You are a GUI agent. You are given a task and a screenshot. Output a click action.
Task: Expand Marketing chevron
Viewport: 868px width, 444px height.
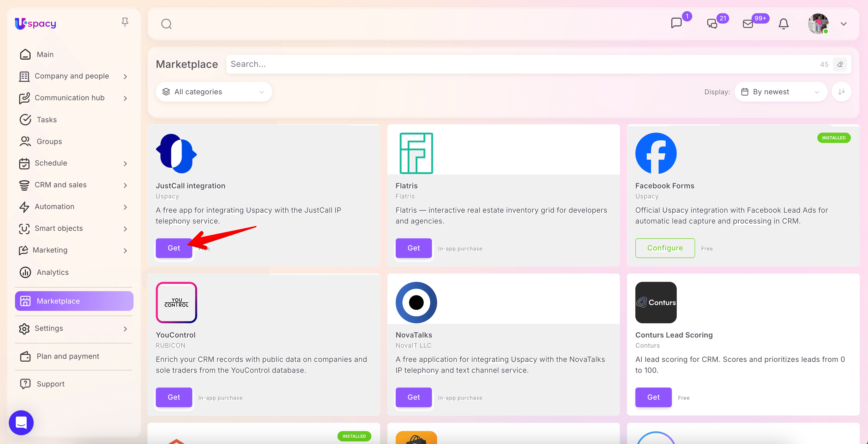tap(125, 251)
